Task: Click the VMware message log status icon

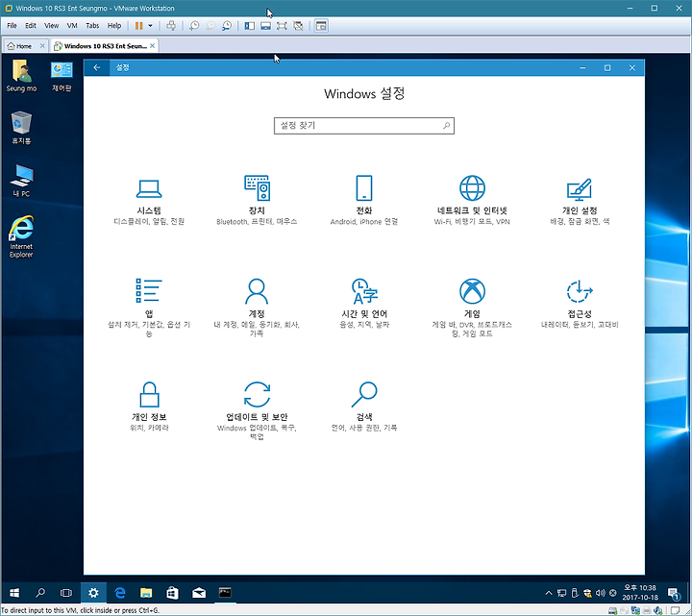Action: pyautogui.click(x=676, y=610)
